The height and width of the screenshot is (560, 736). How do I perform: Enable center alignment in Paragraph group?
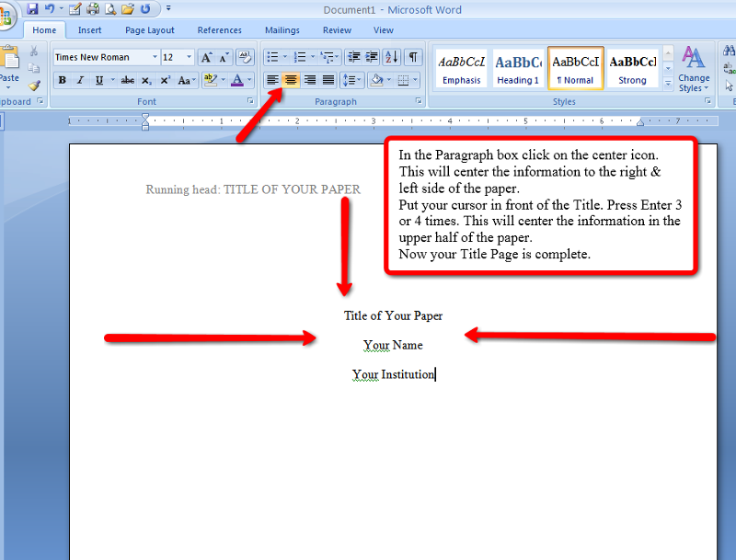coord(291,80)
